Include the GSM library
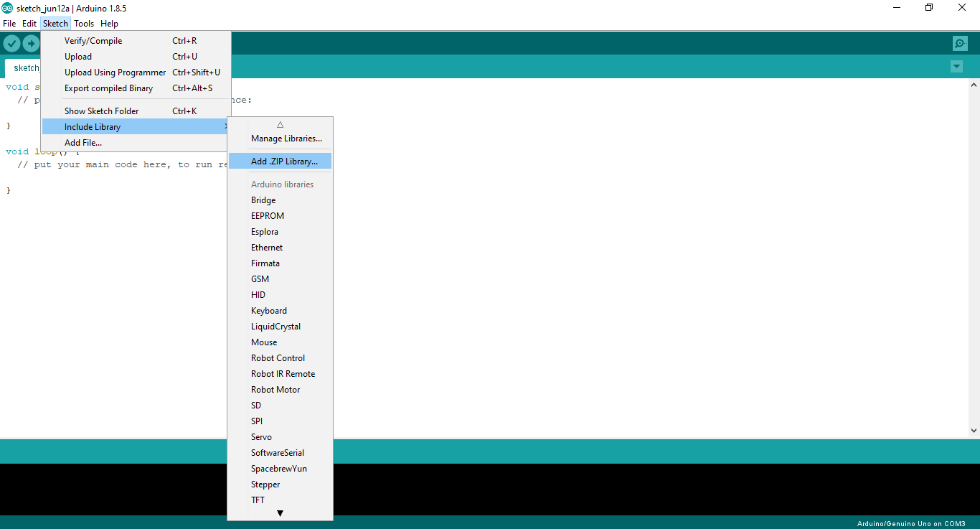Screen dimensions: 980x529 tap(280, 279)
